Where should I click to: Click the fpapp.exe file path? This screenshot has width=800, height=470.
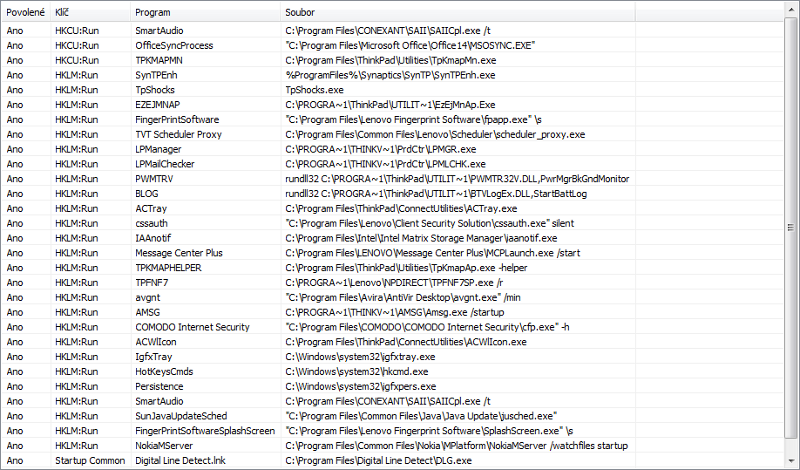(x=413, y=119)
